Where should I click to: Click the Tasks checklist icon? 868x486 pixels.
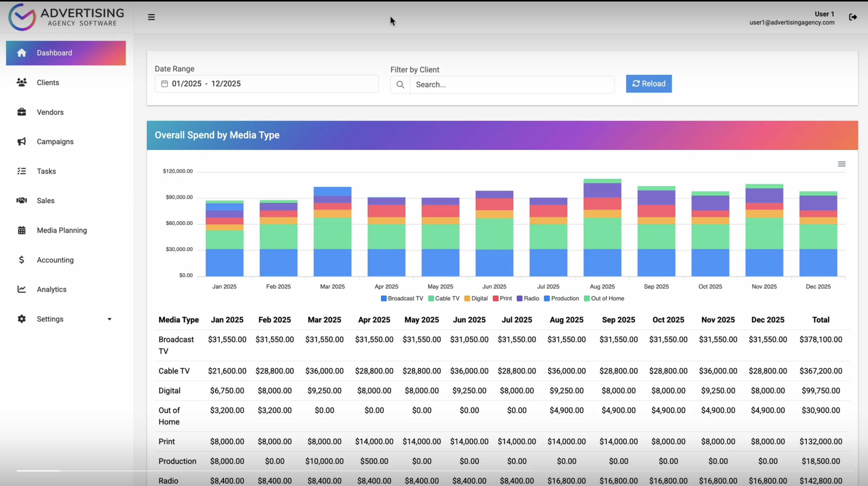click(x=22, y=171)
